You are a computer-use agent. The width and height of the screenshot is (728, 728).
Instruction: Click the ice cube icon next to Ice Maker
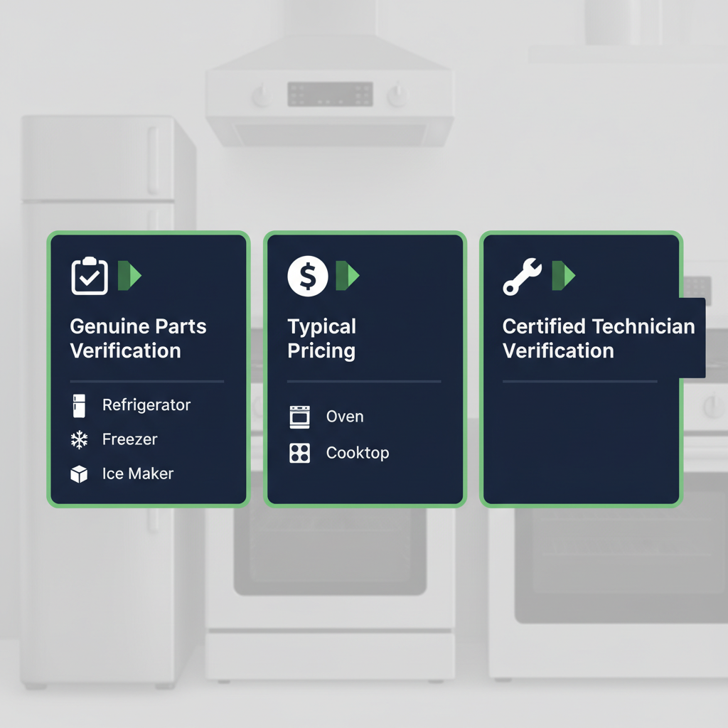click(x=80, y=473)
